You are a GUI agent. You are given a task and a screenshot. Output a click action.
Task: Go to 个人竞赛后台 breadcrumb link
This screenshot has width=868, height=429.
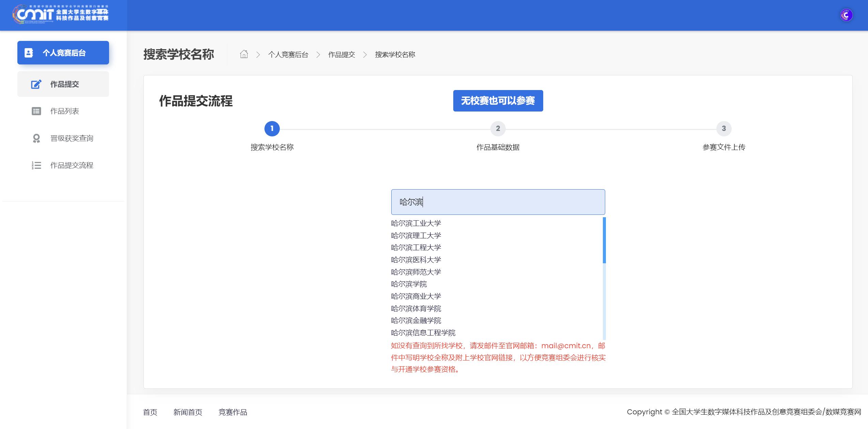[288, 55]
